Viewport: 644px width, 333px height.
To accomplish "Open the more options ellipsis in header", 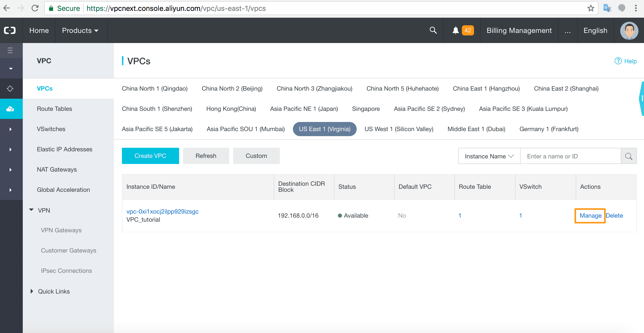I will coord(568,30).
